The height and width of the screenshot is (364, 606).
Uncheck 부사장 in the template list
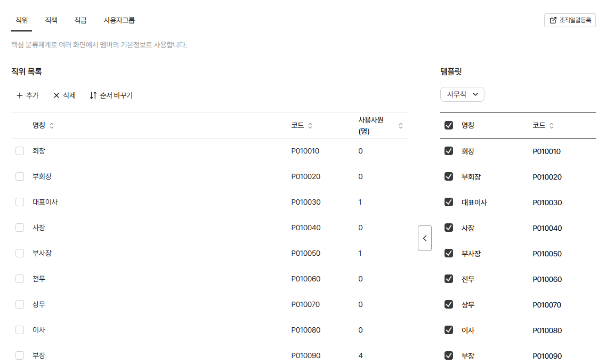click(x=449, y=253)
